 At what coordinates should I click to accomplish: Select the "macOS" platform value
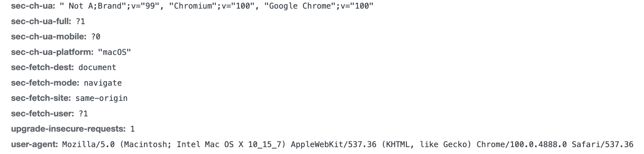(114, 52)
